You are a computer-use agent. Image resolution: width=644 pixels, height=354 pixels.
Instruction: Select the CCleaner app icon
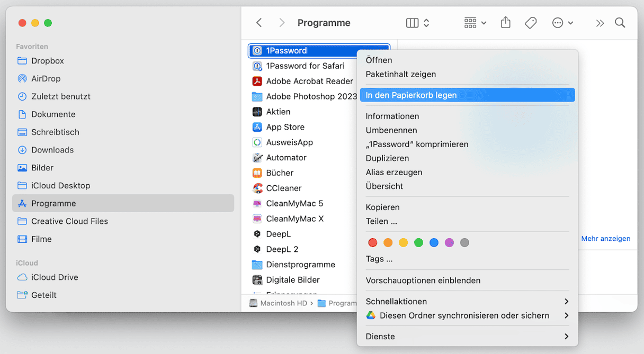(x=257, y=188)
